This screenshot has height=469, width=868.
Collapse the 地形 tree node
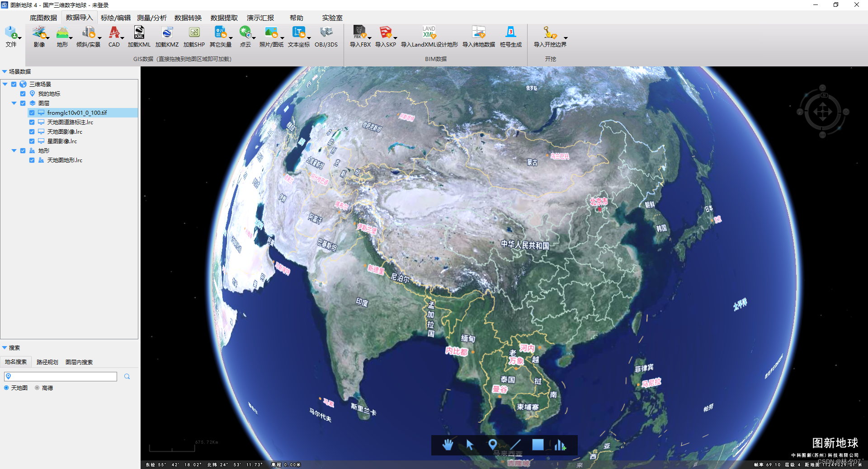click(x=14, y=150)
